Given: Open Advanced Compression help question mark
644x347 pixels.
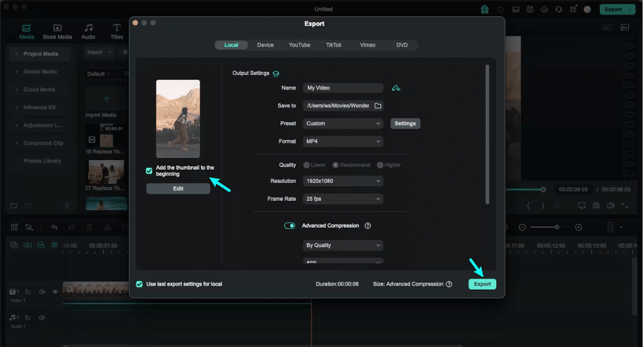Looking at the screenshot, I should [368, 226].
